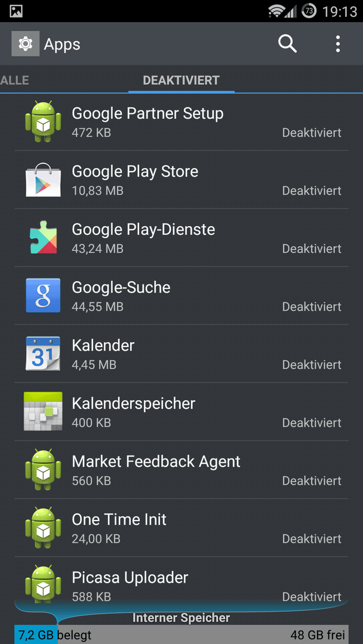Viewport: 363px width, 644px height.
Task: Open One Time Init app entry
Action: point(181,528)
